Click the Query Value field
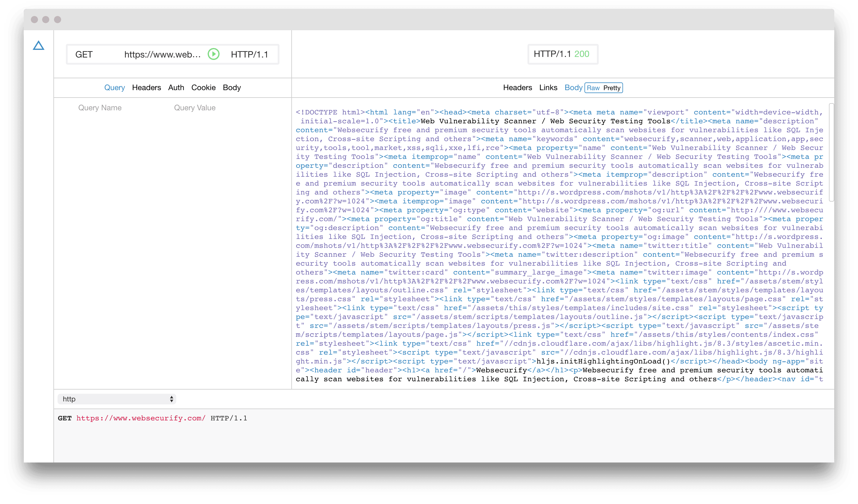The height and width of the screenshot is (504, 858). coord(195,108)
